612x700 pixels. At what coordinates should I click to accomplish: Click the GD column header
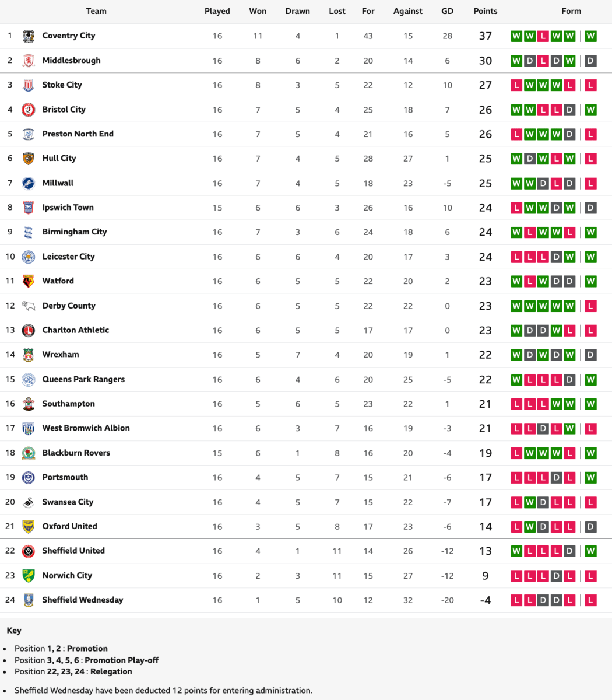447,11
